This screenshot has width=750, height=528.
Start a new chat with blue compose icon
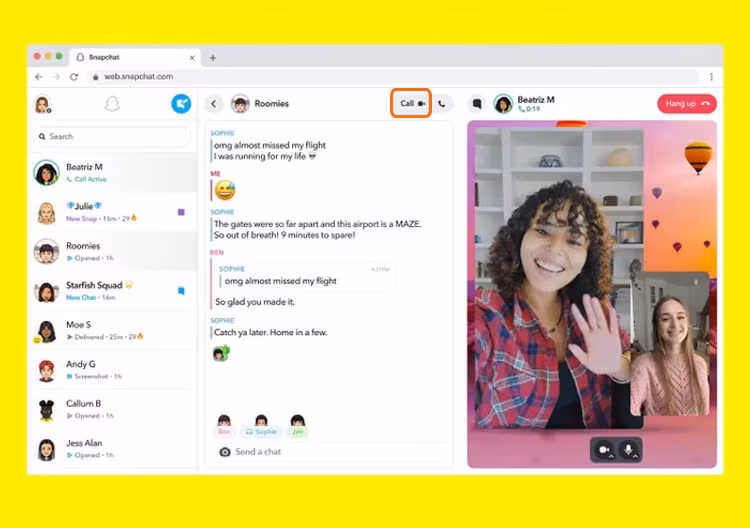[x=181, y=104]
